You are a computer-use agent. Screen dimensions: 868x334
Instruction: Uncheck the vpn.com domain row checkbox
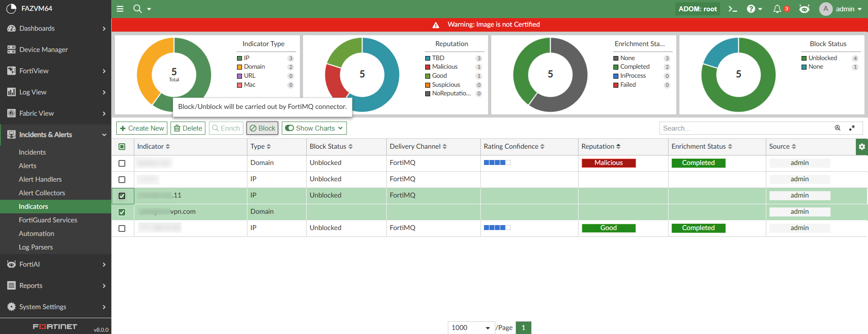pos(122,212)
